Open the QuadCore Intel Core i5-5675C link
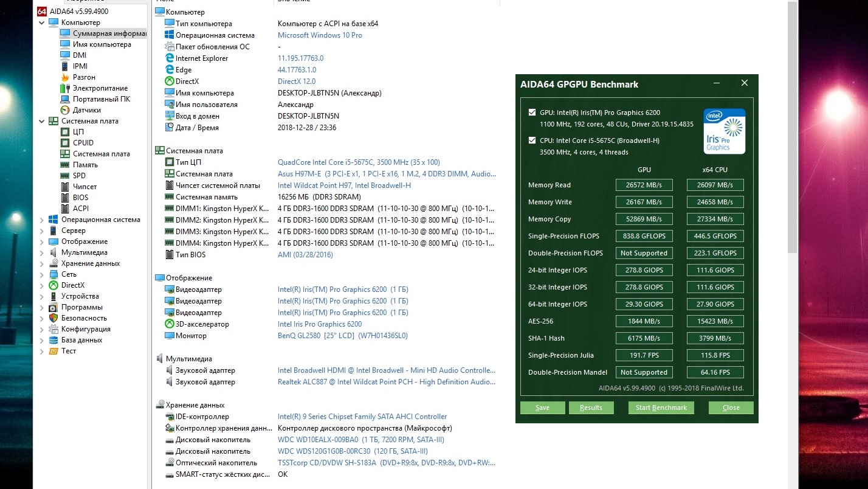This screenshot has width=868, height=489. tap(359, 162)
